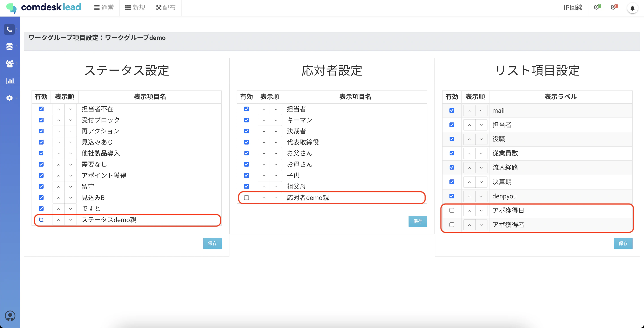Move 代表取締役 down in order
The height and width of the screenshot is (328, 644).
click(x=276, y=142)
